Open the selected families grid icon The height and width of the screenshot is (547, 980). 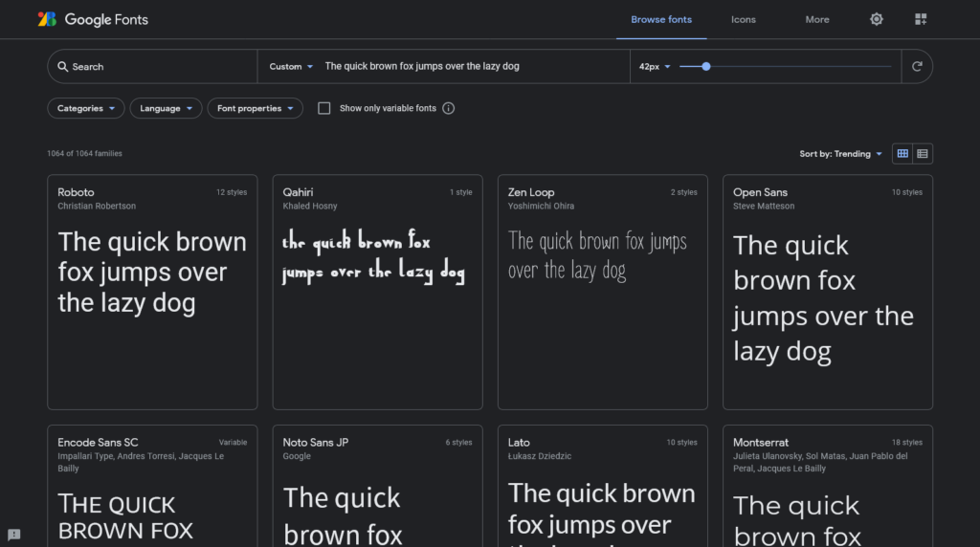[x=921, y=19]
